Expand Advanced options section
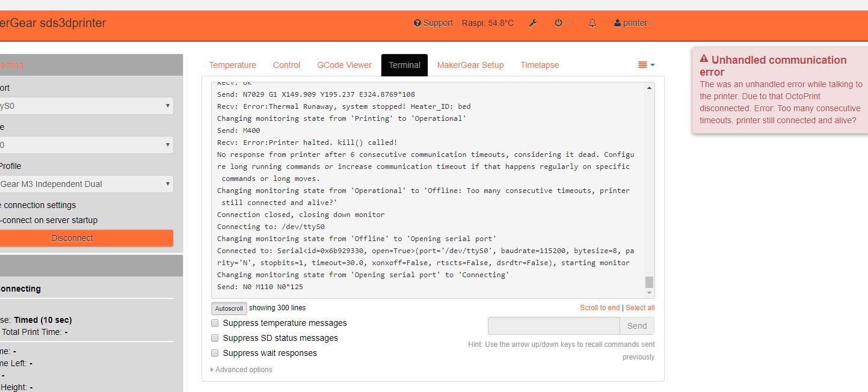868x392 pixels. (242, 370)
